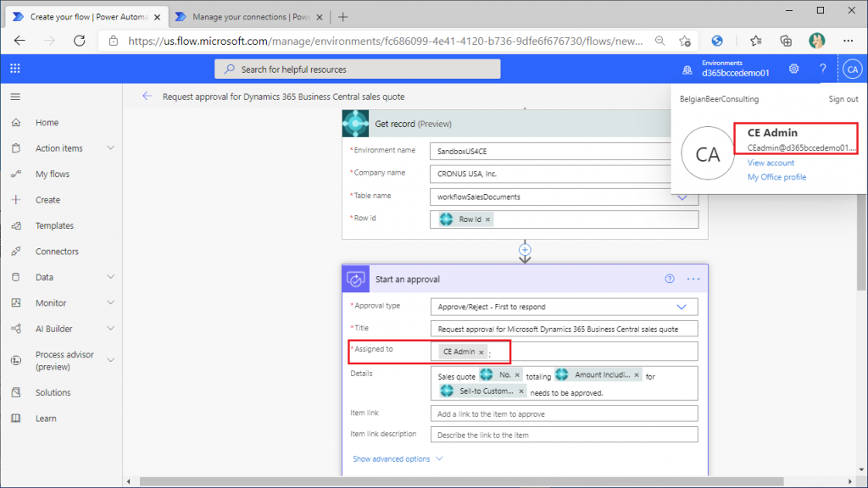Remove CE Admin from Assigned to
The height and width of the screenshot is (488, 868).
coord(481,352)
